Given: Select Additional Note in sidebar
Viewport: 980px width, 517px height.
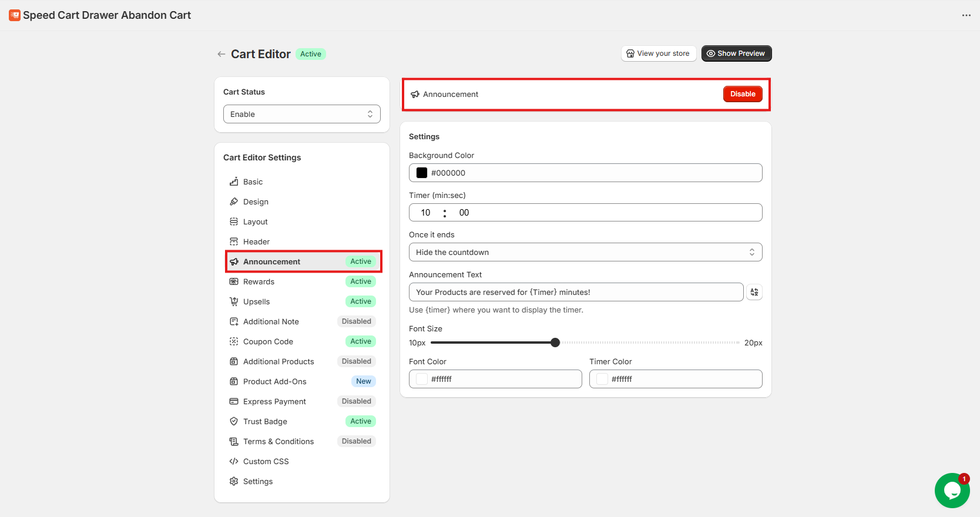Looking at the screenshot, I should pyautogui.click(x=271, y=321).
